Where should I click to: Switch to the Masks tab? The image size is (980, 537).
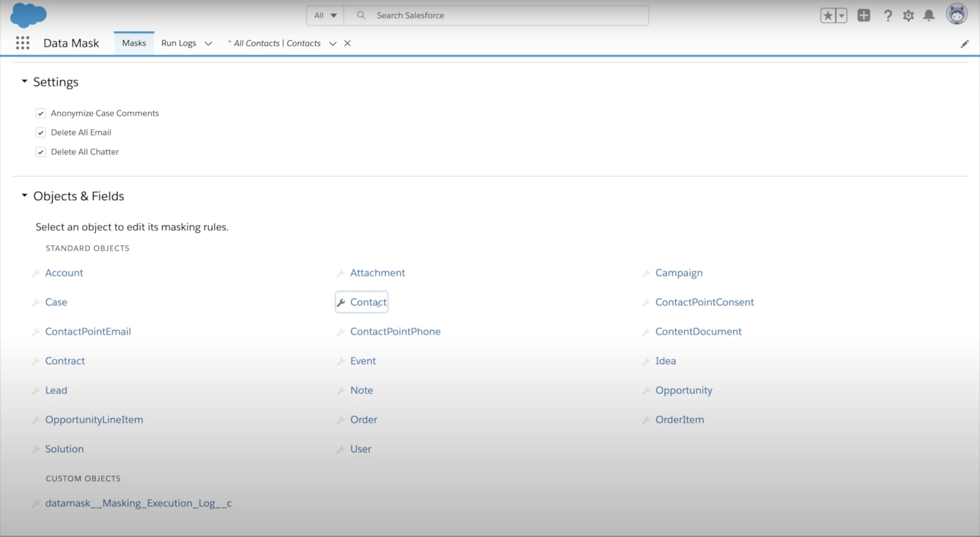click(x=134, y=43)
